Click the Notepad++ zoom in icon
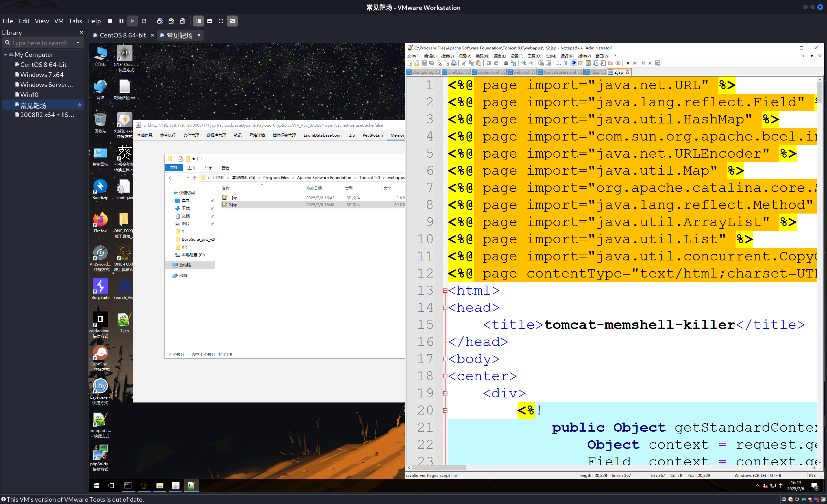The image size is (827, 504). click(523, 63)
